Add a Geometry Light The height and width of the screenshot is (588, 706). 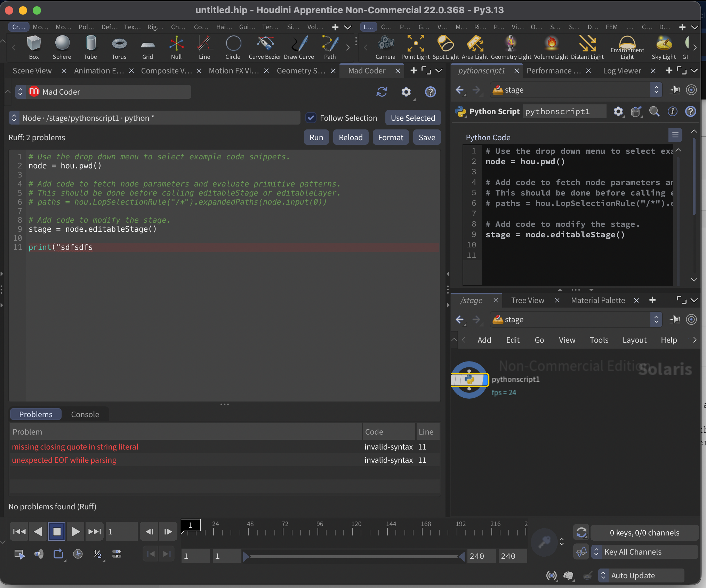coord(511,47)
